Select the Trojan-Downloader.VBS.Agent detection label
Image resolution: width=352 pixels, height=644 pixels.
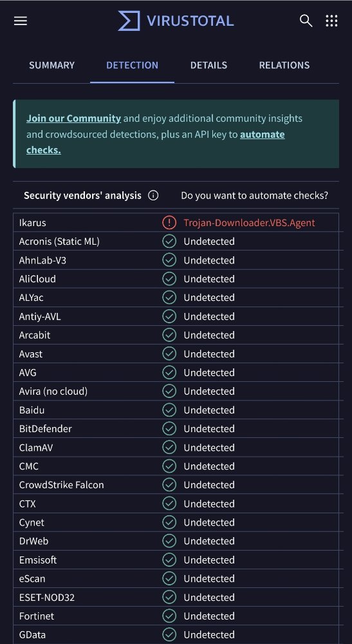(x=249, y=223)
